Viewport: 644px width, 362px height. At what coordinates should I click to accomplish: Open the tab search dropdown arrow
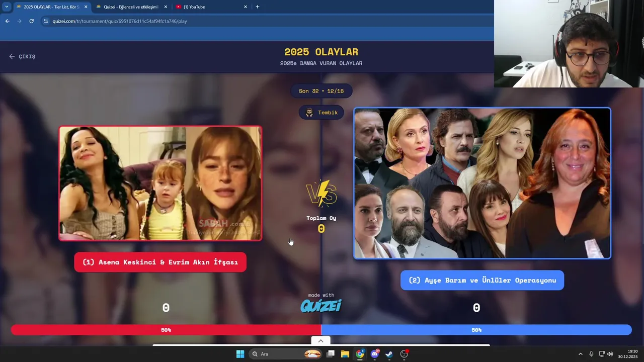(7, 7)
